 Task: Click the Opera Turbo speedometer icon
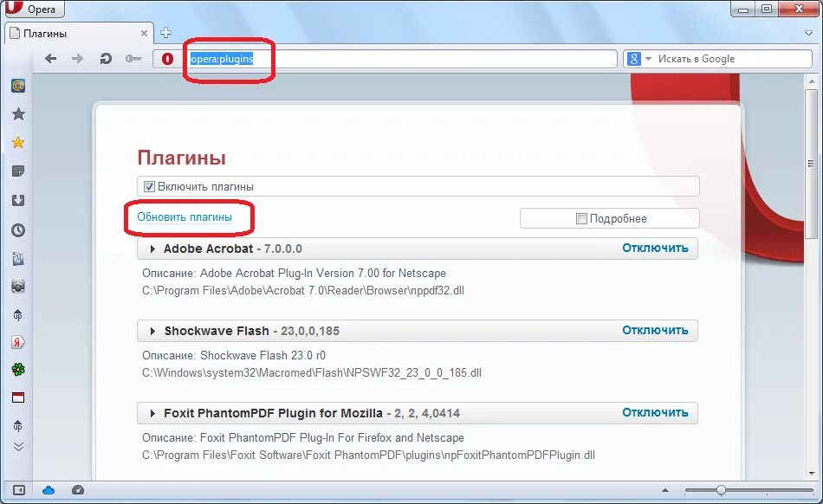(x=78, y=490)
